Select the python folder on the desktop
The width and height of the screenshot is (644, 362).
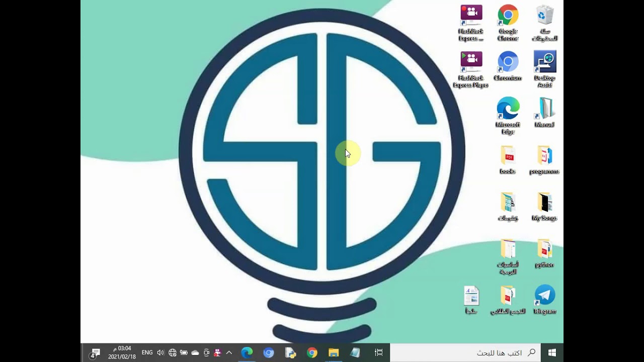(544, 253)
